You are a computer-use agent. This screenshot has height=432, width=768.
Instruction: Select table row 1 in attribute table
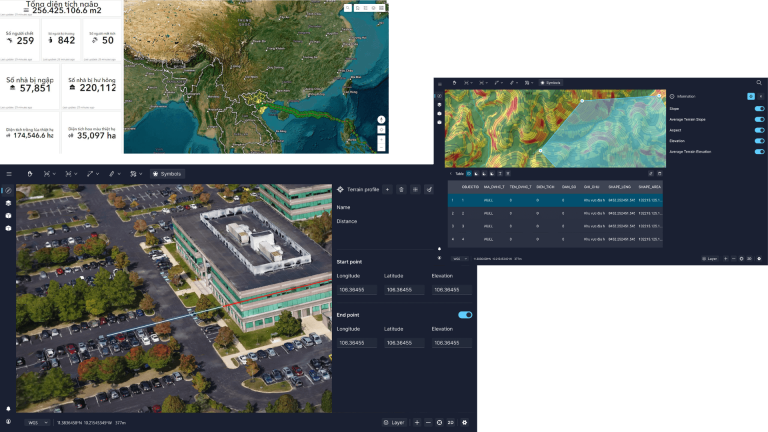click(555, 200)
